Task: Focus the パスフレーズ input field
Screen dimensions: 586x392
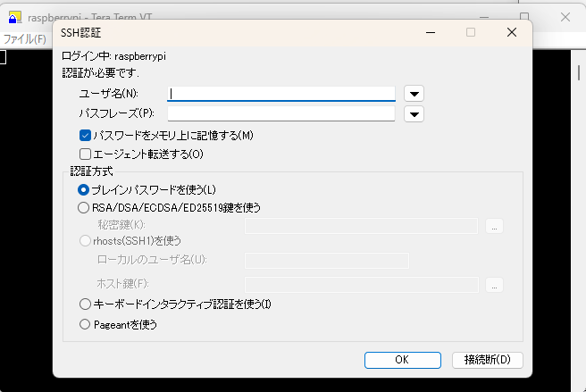Action: (281, 113)
